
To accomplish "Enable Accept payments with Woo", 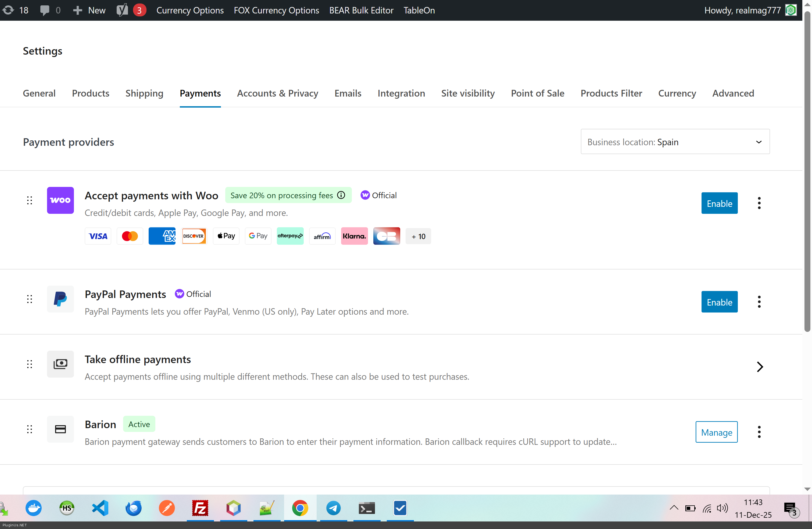I will (x=719, y=203).
